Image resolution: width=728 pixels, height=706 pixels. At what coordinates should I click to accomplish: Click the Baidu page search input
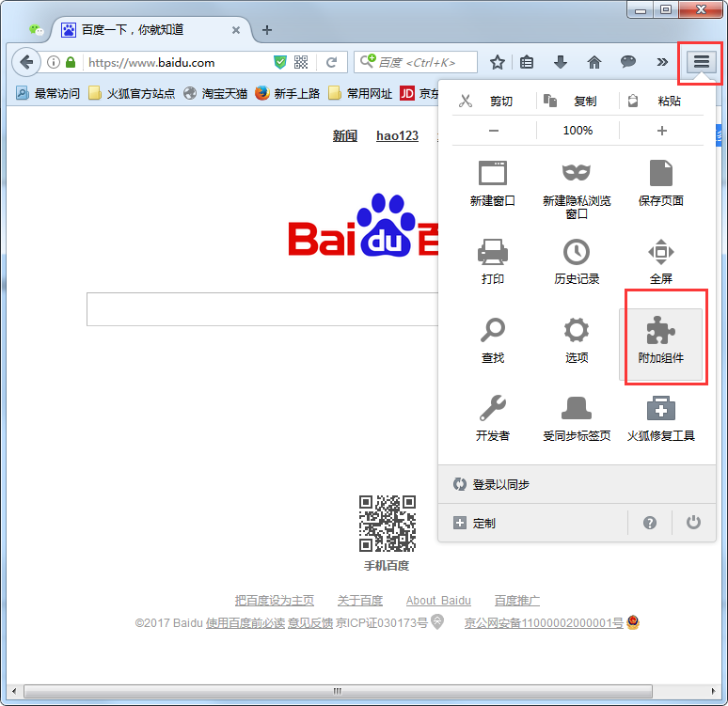tap(262, 309)
